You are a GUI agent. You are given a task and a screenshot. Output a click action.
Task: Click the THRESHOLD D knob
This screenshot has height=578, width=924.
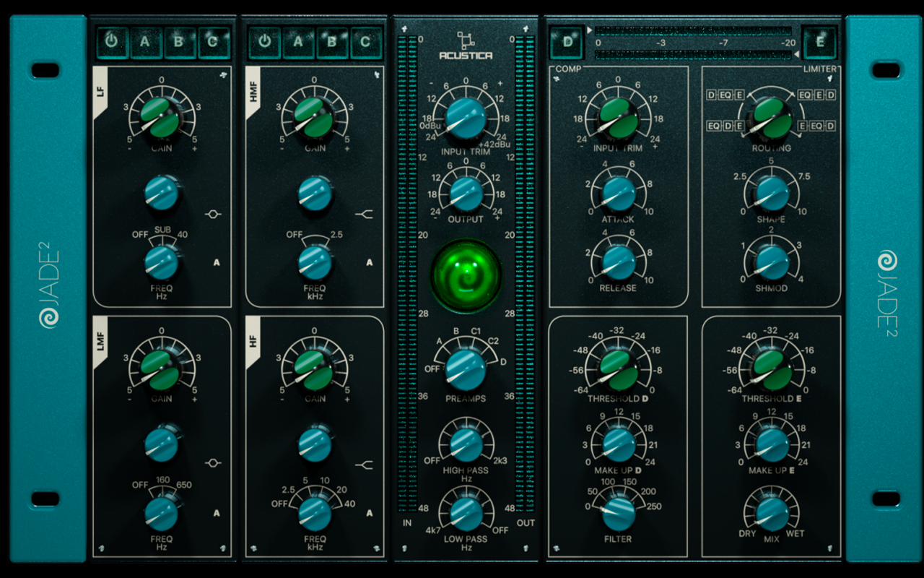tap(619, 370)
